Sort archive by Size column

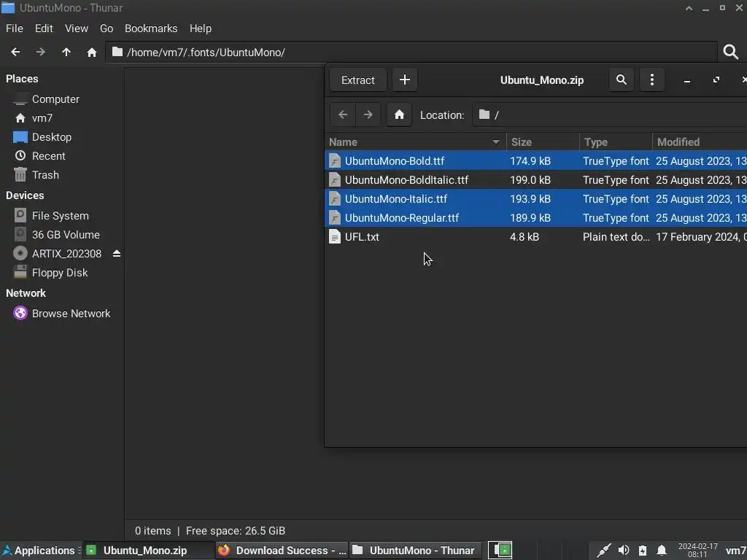(543, 142)
